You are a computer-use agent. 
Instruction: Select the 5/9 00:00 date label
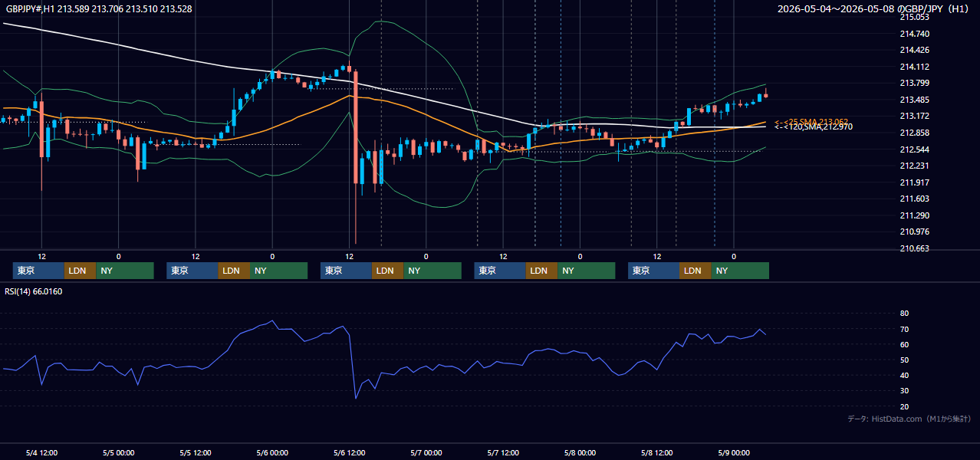click(x=733, y=452)
